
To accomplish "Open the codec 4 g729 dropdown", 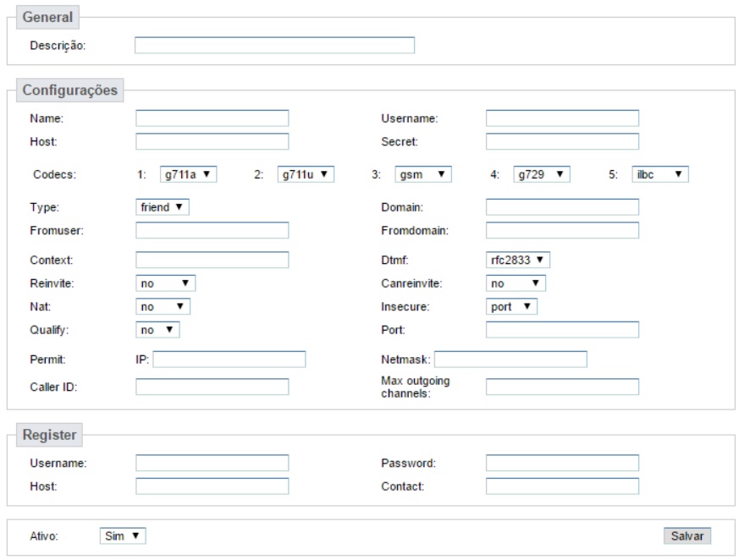I will 542,174.
